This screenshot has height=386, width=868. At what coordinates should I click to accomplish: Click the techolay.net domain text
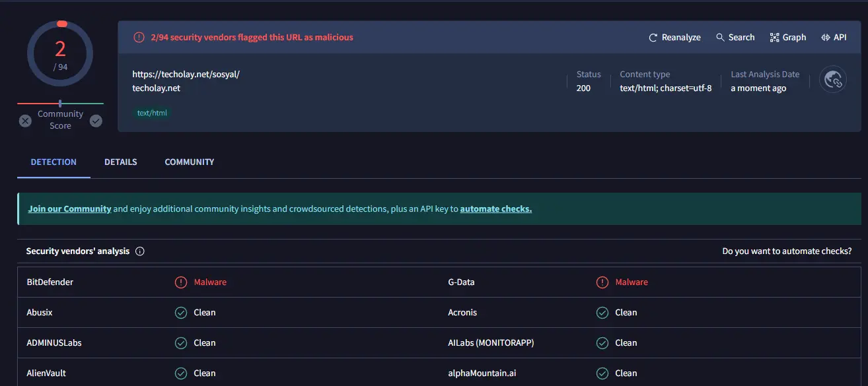pos(157,88)
